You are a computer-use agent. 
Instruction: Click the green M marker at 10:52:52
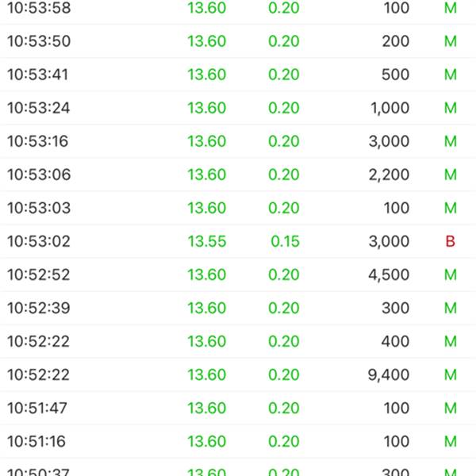click(x=451, y=274)
